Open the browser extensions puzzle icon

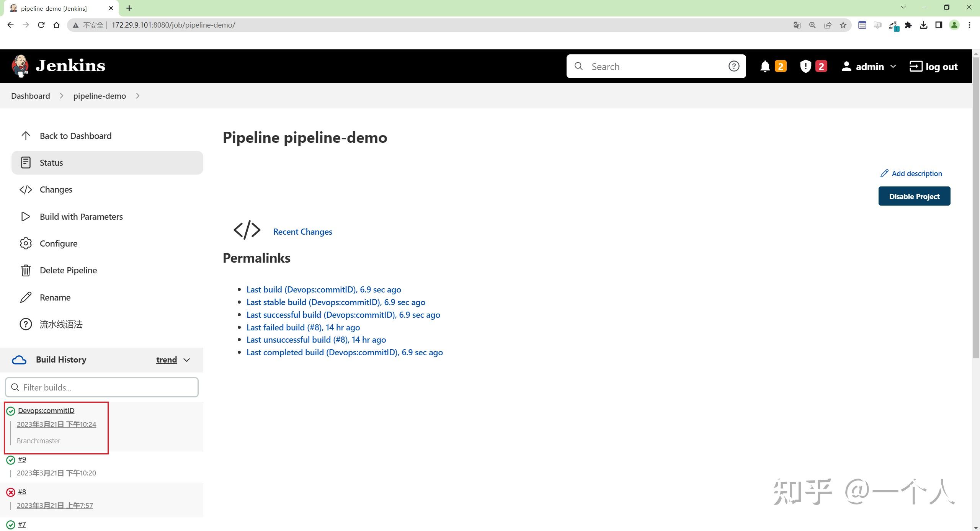[x=908, y=25]
